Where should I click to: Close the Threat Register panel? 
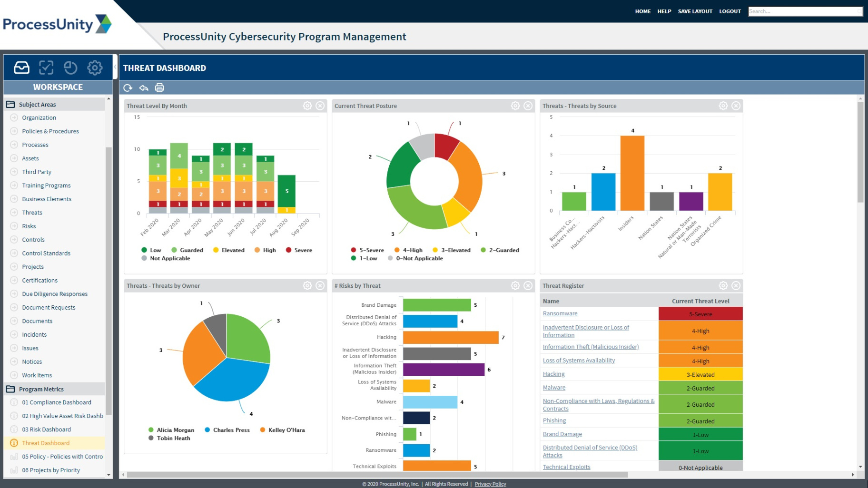point(736,285)
